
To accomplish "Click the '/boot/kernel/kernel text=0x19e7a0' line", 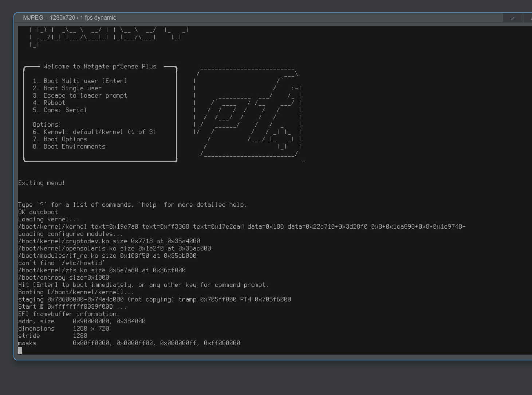I will pyautogui.click(x=242, y=226).
